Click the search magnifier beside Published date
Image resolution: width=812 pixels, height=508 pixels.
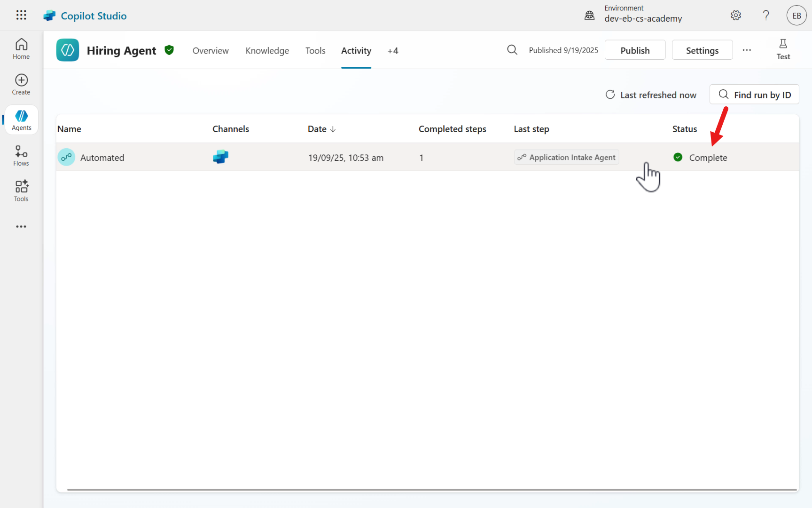tap(512, 50)
